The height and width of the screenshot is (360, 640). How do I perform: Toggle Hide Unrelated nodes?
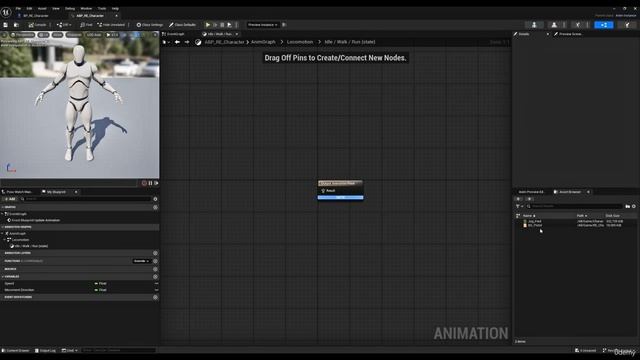coord(111,25)
